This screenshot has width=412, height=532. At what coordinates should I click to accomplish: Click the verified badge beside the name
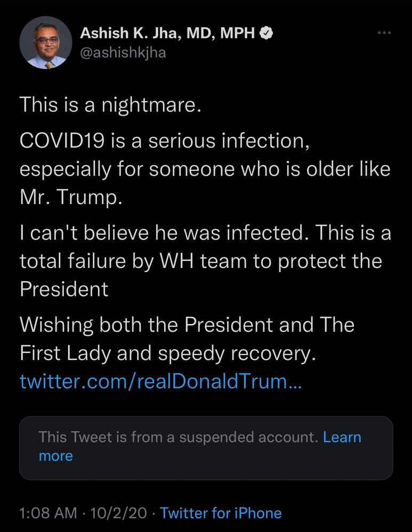pyautogui.click(x=266, y=33)
